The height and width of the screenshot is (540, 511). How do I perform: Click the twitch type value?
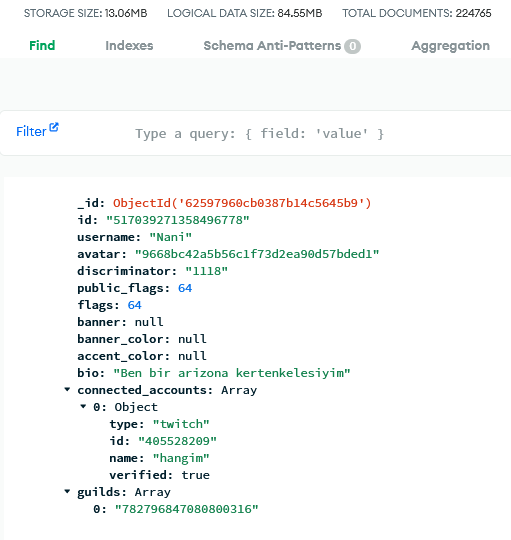coord(181,424)
